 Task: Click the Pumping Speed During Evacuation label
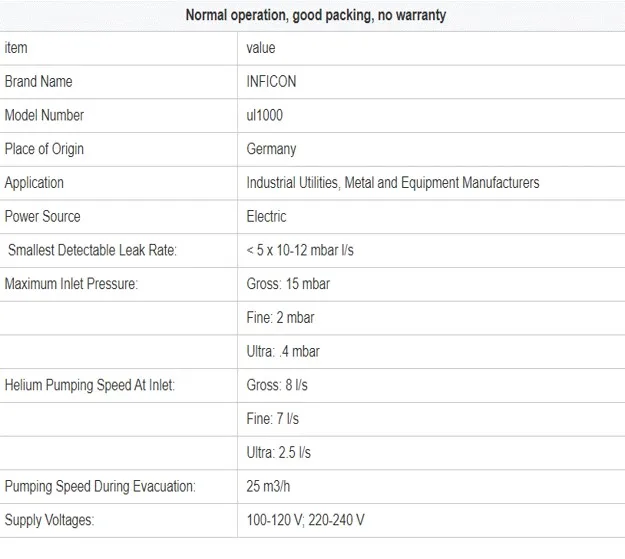tap(100, 487)
